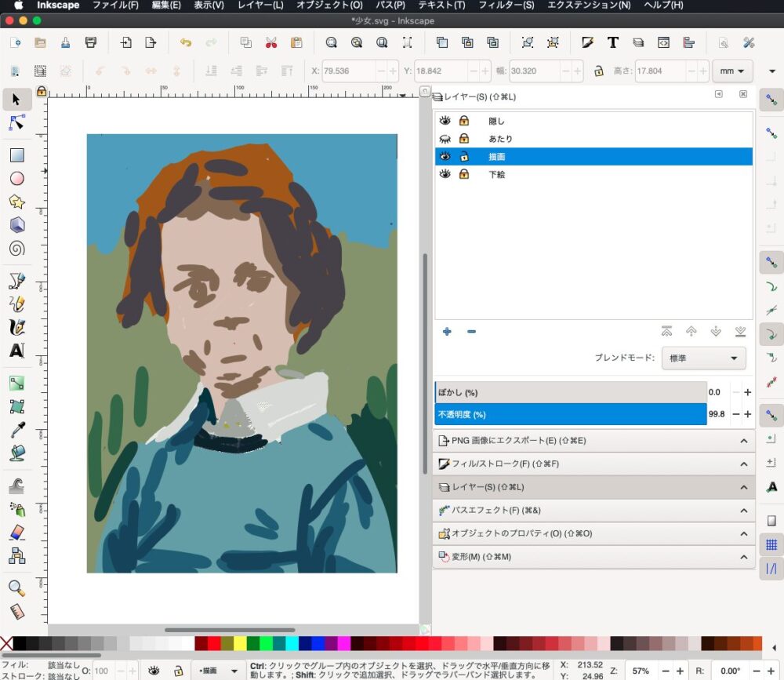Select the Rectangle tool in toolbox
Viewport: 784px width, 680px height.
[x=17, y=155]
